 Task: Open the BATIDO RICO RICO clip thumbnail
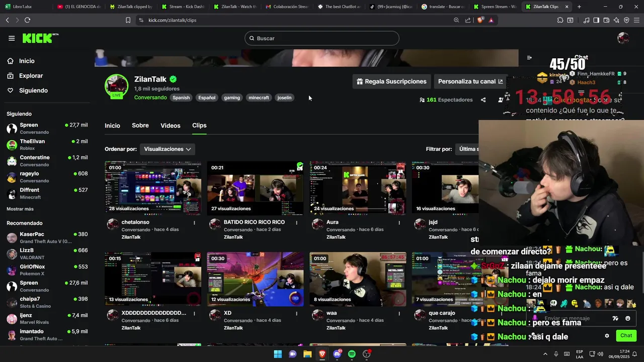255,188
